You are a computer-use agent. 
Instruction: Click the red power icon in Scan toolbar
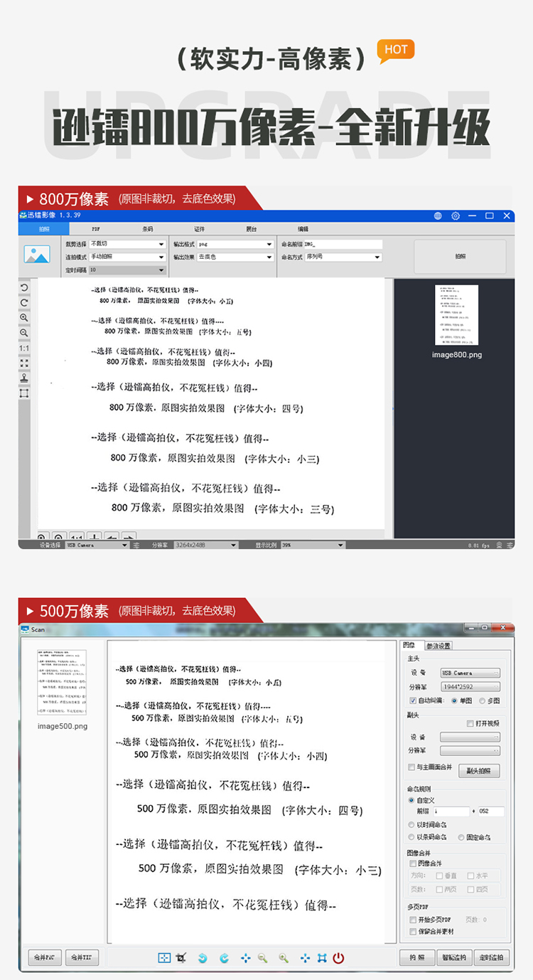pos(338,958)
